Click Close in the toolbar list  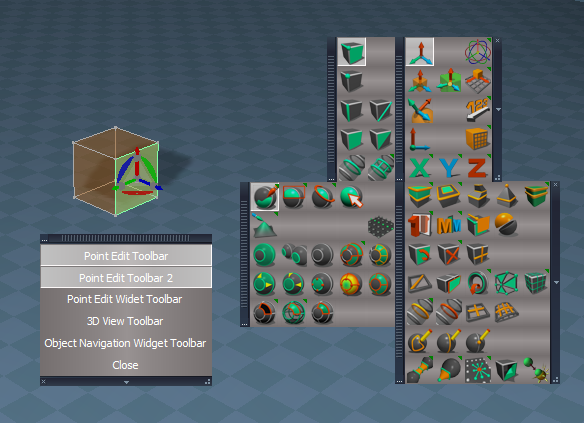click(x=126, y=365)
